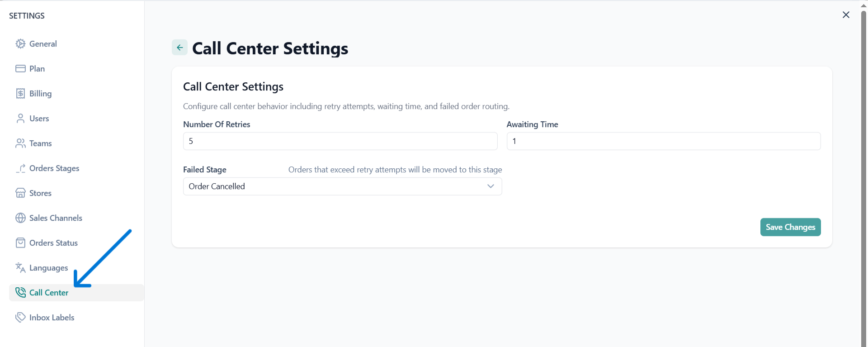
Task: Click the Awaiting Time input field
Action: click(x=663, y=141)
